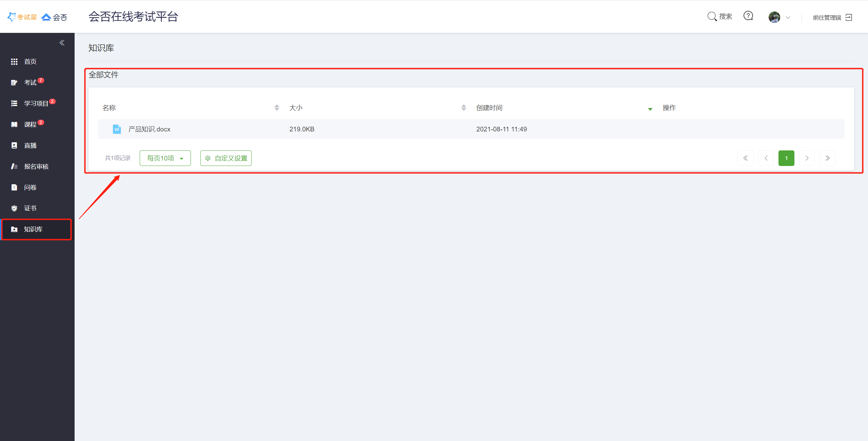Select page number 1 in pagination

(x=786, y=158)
